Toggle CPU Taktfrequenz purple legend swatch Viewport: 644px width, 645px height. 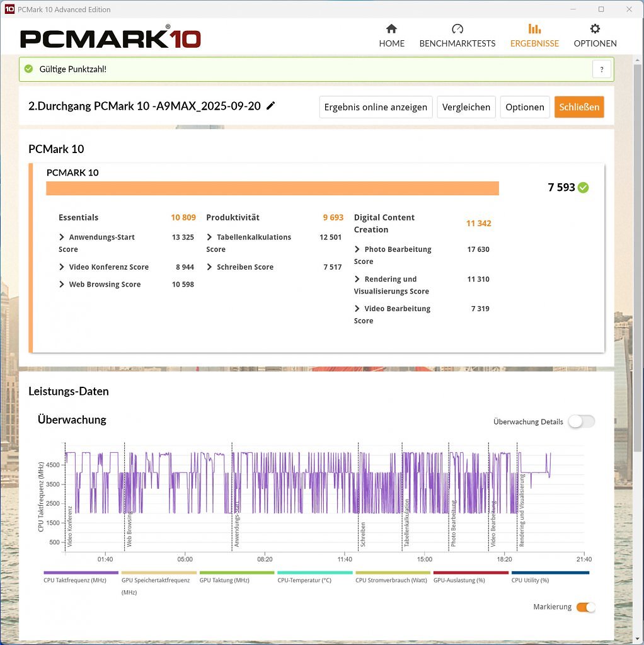pos(81,573)
